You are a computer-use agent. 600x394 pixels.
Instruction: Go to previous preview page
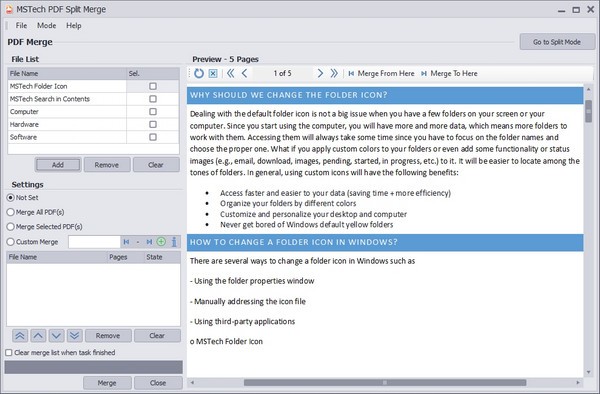coord(244,73)
